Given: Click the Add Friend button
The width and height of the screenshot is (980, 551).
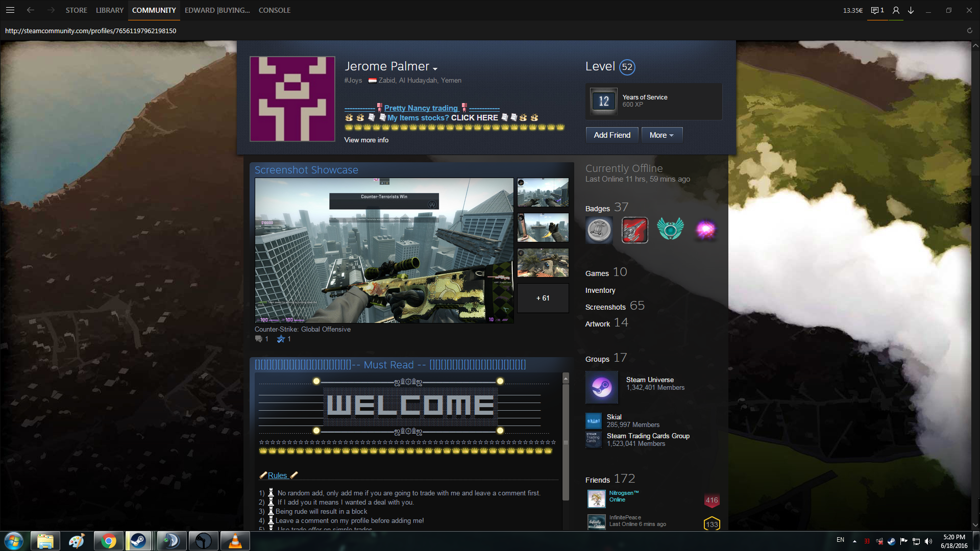Looking at the screenshot, I should pos(611,135).
